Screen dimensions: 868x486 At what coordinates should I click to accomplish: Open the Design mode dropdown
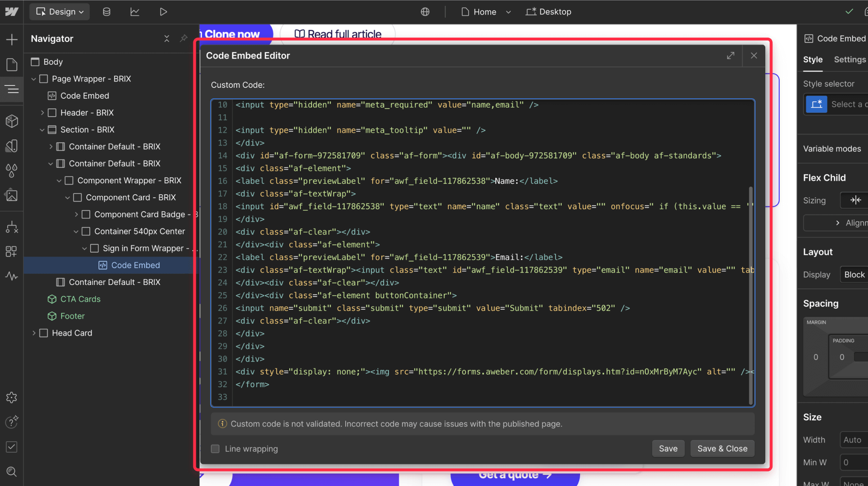60,12
